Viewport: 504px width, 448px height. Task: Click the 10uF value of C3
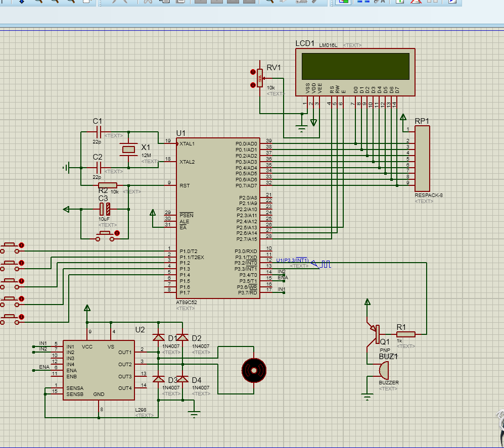click(x=104, y=219)
